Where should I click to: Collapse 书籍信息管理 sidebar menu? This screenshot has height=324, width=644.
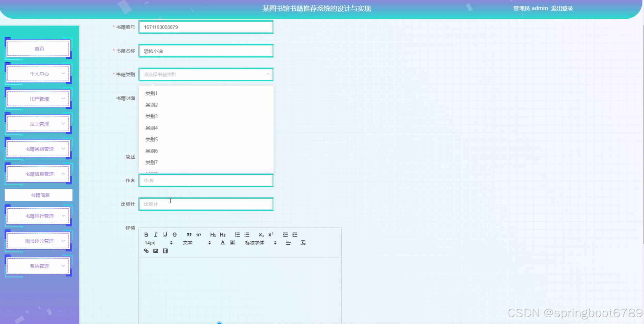39,174
